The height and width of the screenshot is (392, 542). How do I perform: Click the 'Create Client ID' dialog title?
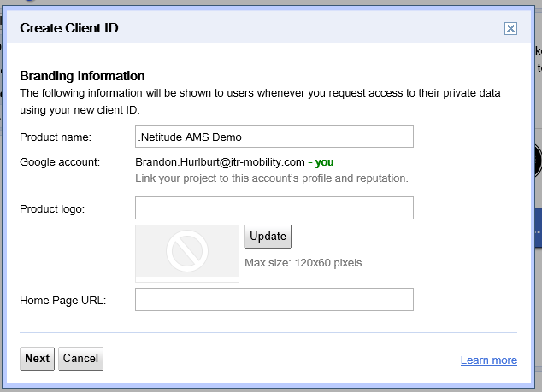click(x=69, y=28)
